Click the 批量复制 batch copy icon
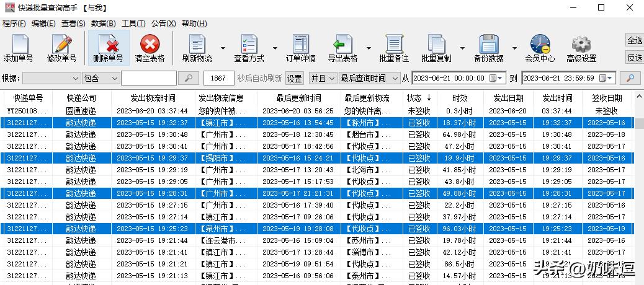This screenshot has width=644, height=285. click(436, 44)
